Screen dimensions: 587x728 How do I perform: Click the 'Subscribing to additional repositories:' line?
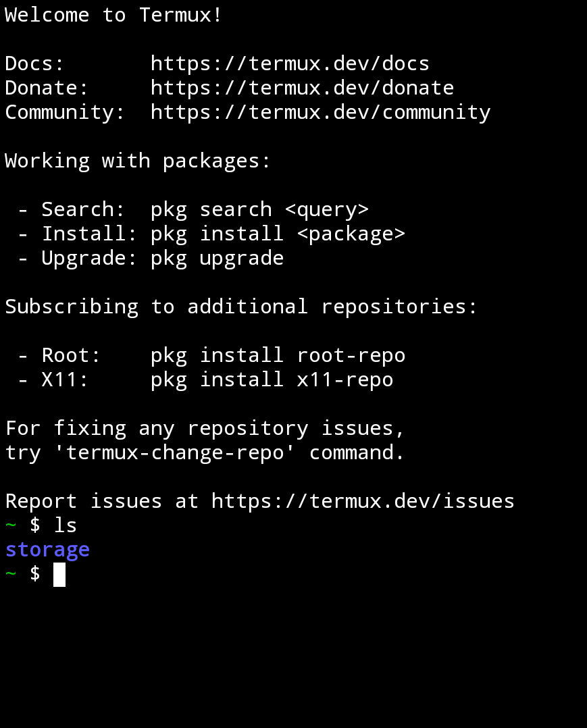pyautogui.click(x=241, y=307)
